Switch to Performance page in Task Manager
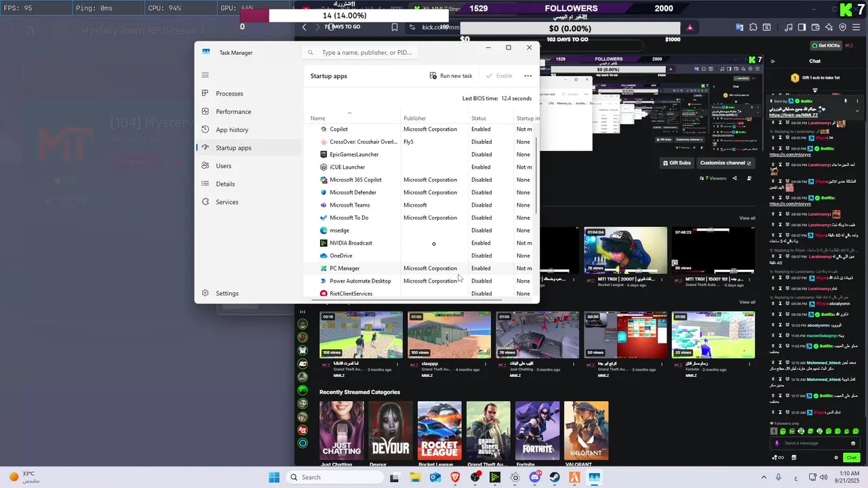This screenshot has height=488, width=868. (248, 112)
